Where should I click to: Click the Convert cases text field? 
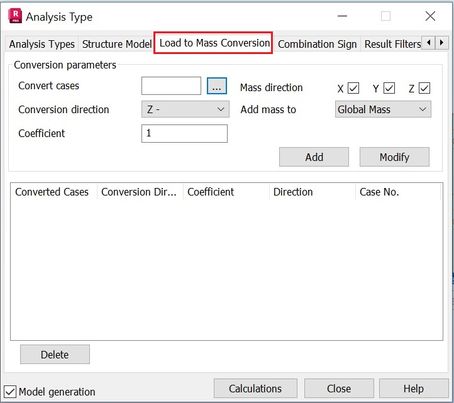click(x=171, y=86)
